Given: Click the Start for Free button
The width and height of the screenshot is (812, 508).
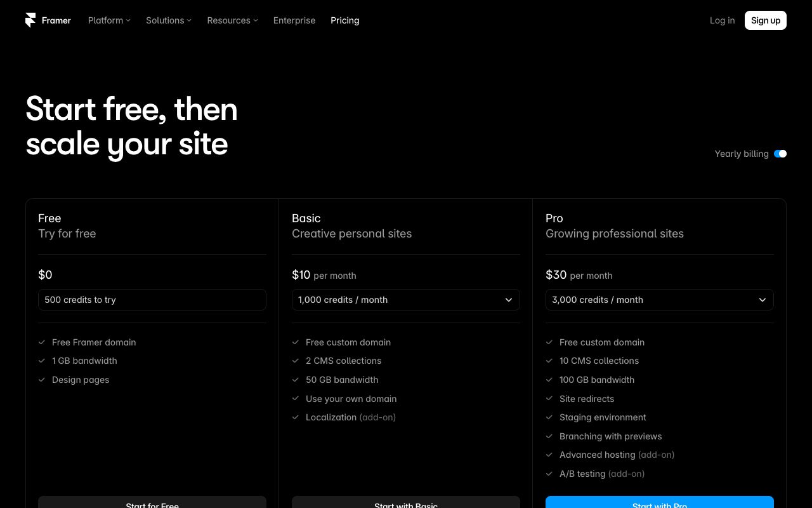Looking at the screenshot, I should pos(152,502).
